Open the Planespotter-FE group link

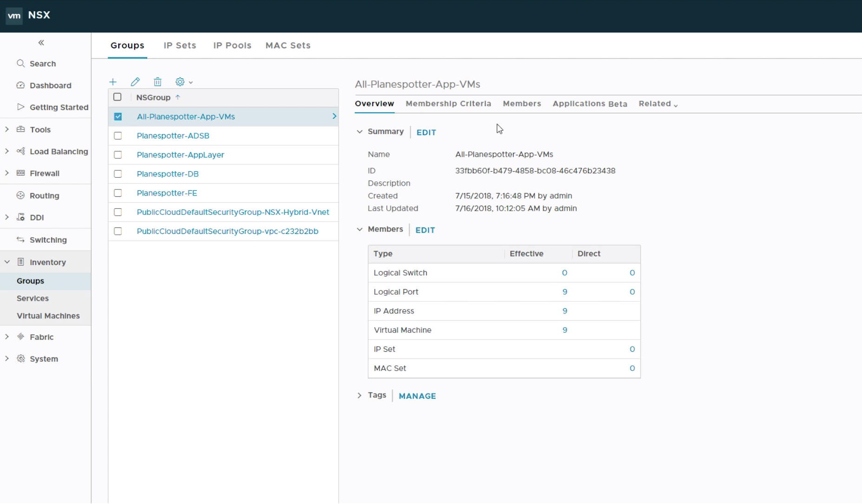(167, 193)
